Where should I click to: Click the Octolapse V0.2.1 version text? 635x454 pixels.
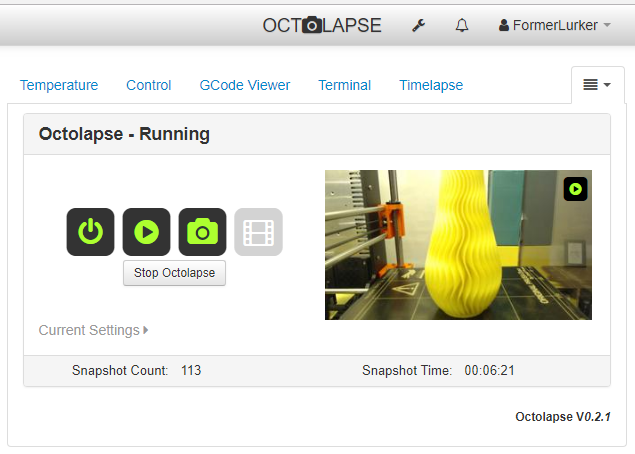click(563, 416)
